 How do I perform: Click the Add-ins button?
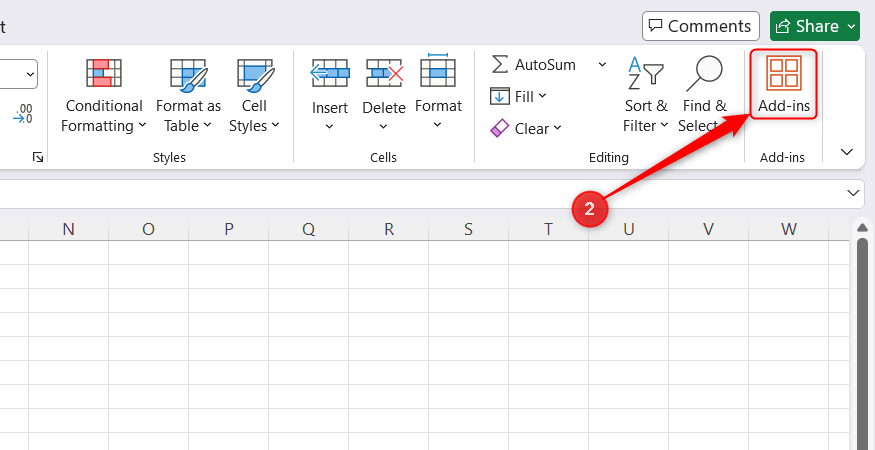coord(783,84)
